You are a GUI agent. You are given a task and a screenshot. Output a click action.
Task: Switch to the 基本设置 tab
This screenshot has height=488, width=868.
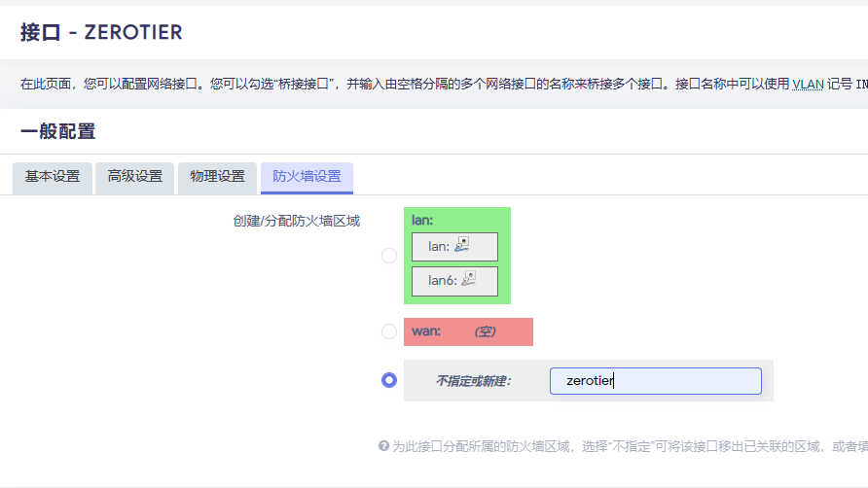pos(53,177)
